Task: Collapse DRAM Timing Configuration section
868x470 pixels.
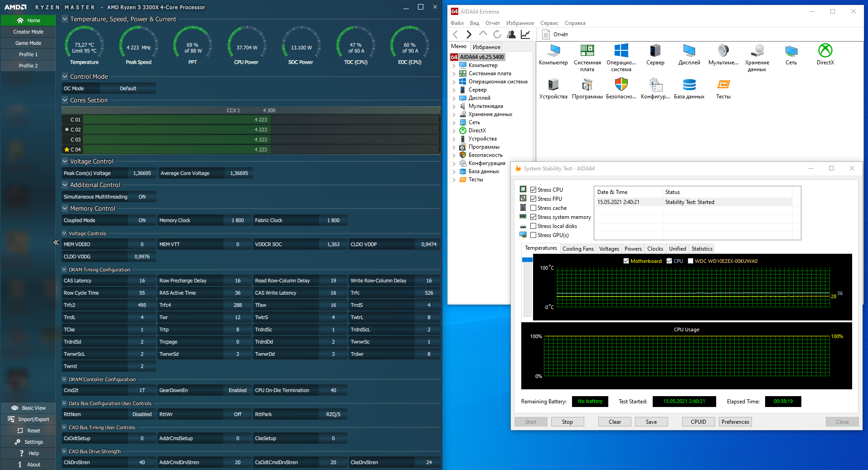Action: [x=64, y=270]
